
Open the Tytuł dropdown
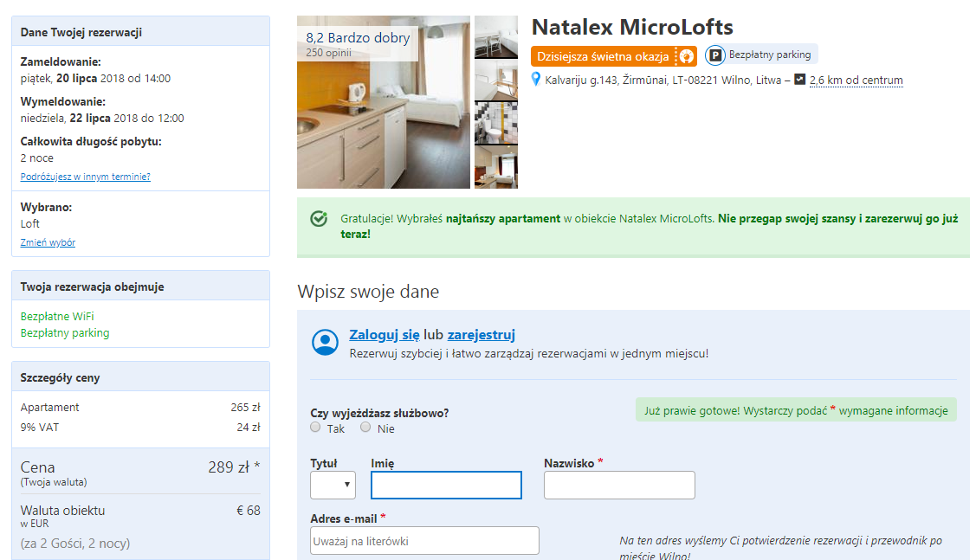[333, 485]
